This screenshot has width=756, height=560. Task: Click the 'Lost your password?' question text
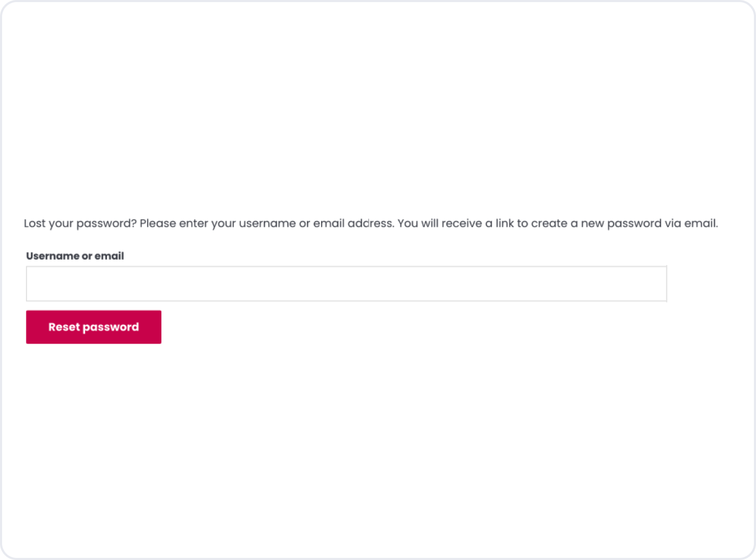pos(80,224)
